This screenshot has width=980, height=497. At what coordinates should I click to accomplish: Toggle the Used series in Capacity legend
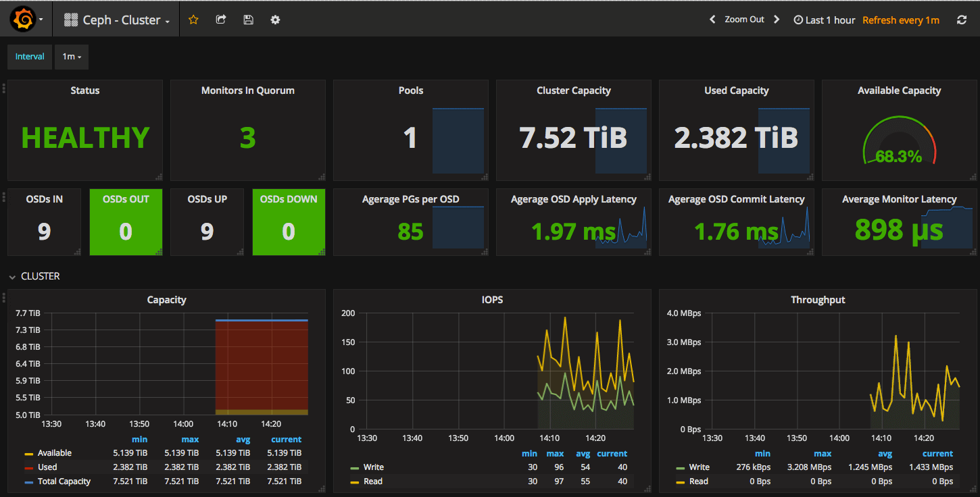(47, 467)
